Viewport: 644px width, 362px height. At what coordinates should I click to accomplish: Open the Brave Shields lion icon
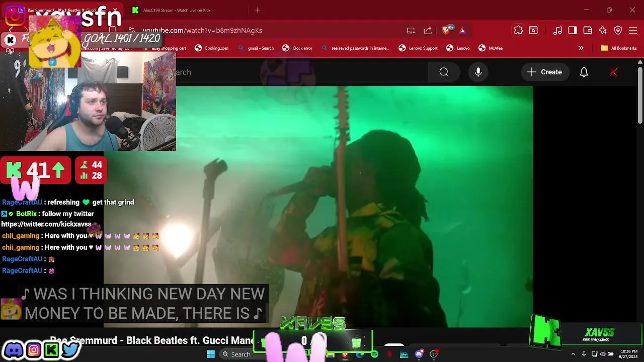tap(445, 31)
